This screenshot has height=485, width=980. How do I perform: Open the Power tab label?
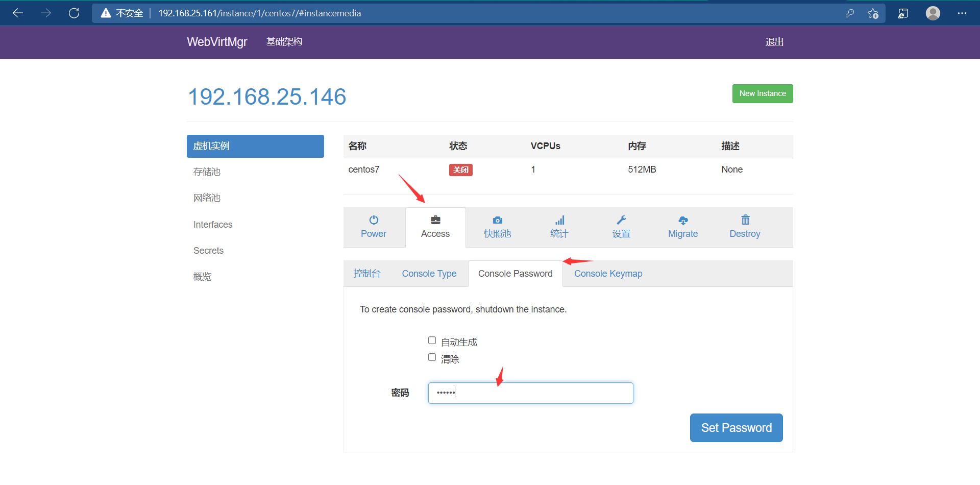pos(374,234)
